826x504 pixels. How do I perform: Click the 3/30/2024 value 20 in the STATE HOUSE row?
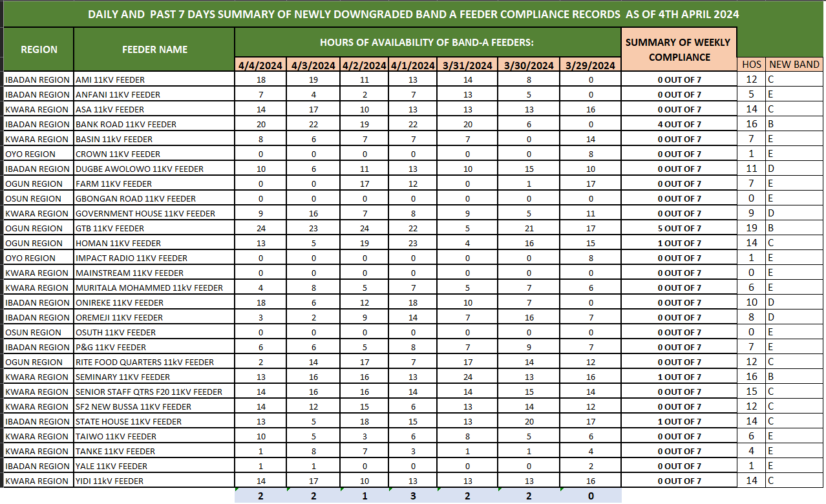coord(529,421)
